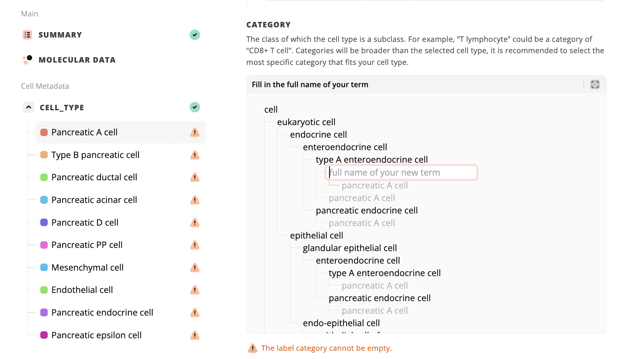Select 'glandular epithelial cell' in the ontology tree
This screenshot has width=644, height=359.
(349, 248)
